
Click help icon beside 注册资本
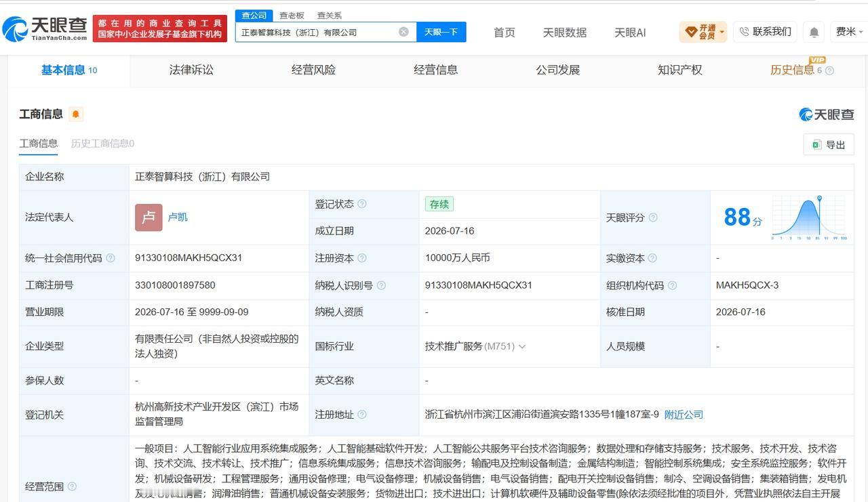tap(362, 258)
